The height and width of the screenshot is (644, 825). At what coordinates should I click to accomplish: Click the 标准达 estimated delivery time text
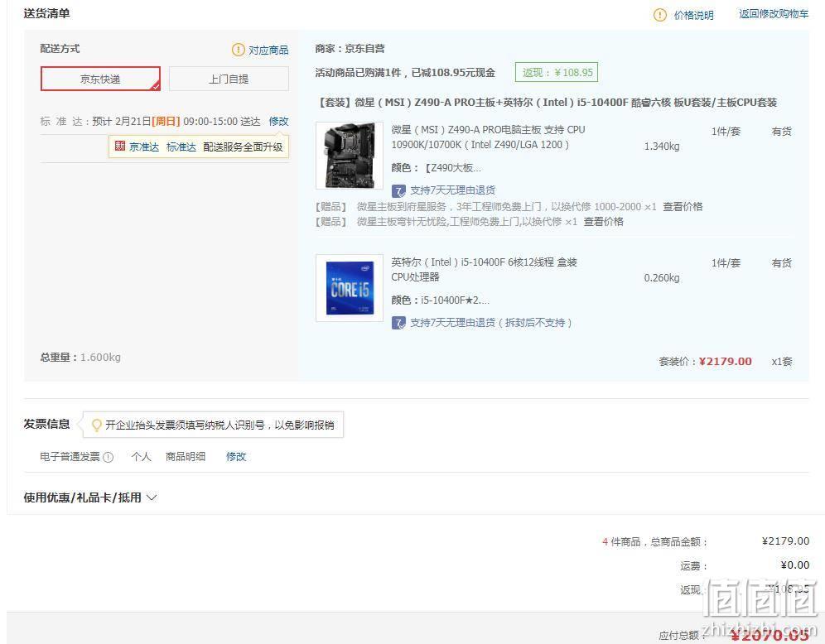coord(151,122)
